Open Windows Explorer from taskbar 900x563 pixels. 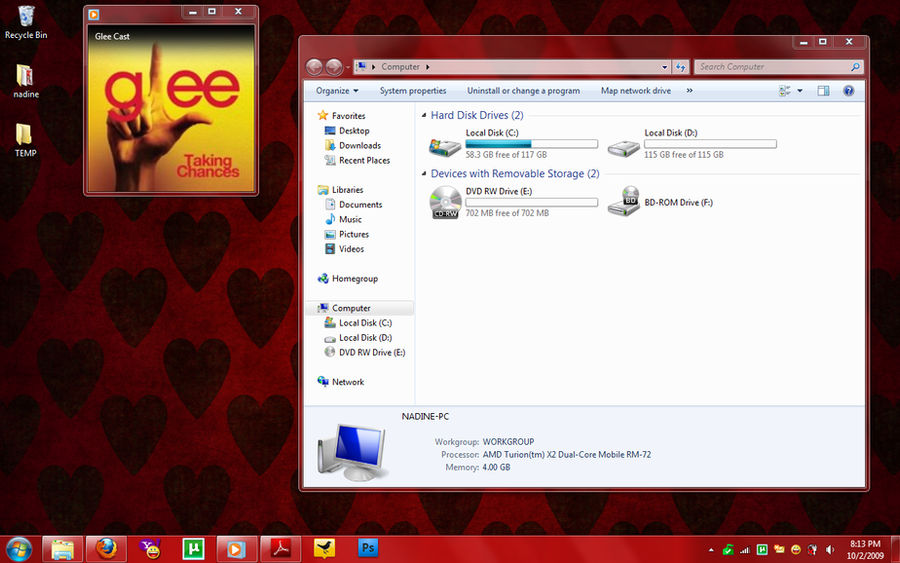click(x=63, y=549)
